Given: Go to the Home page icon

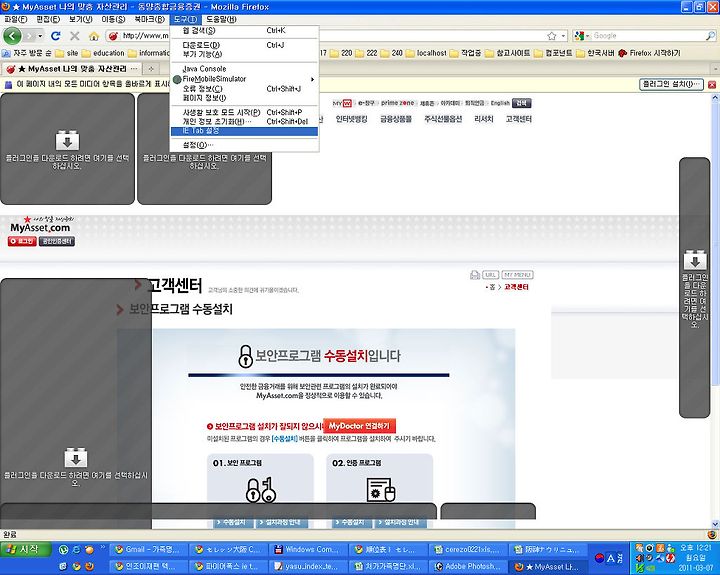Looking at the screenshot, I should coord(94,36).
